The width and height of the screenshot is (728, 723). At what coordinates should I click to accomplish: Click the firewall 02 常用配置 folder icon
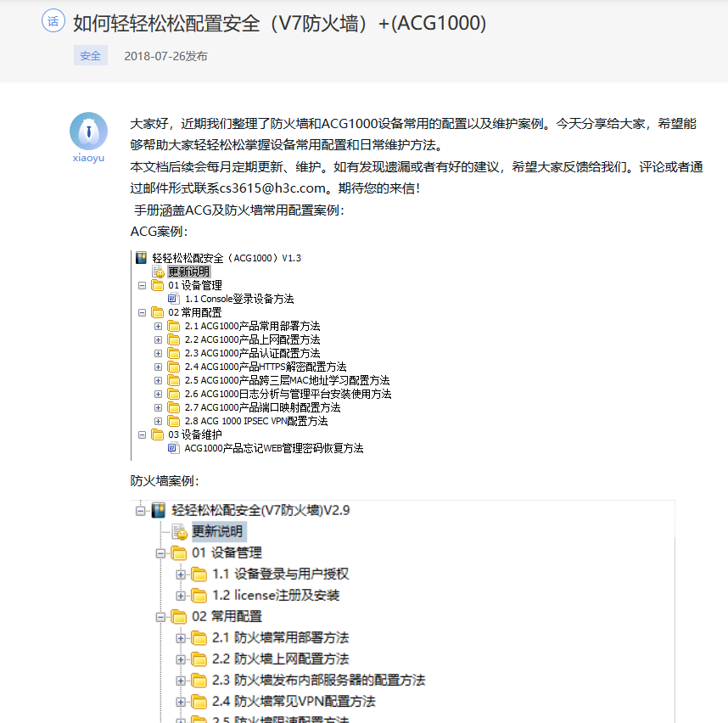(179, 617)
